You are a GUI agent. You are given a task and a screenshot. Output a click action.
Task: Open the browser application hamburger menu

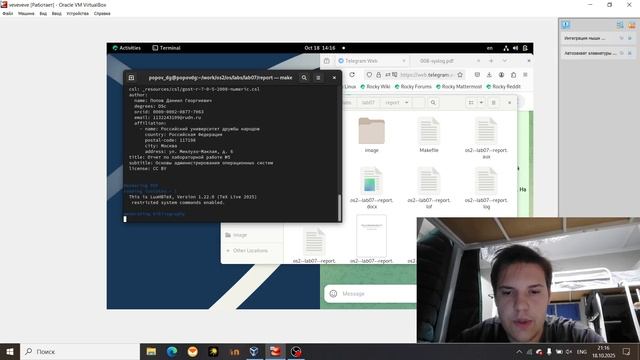pos(525,75)
